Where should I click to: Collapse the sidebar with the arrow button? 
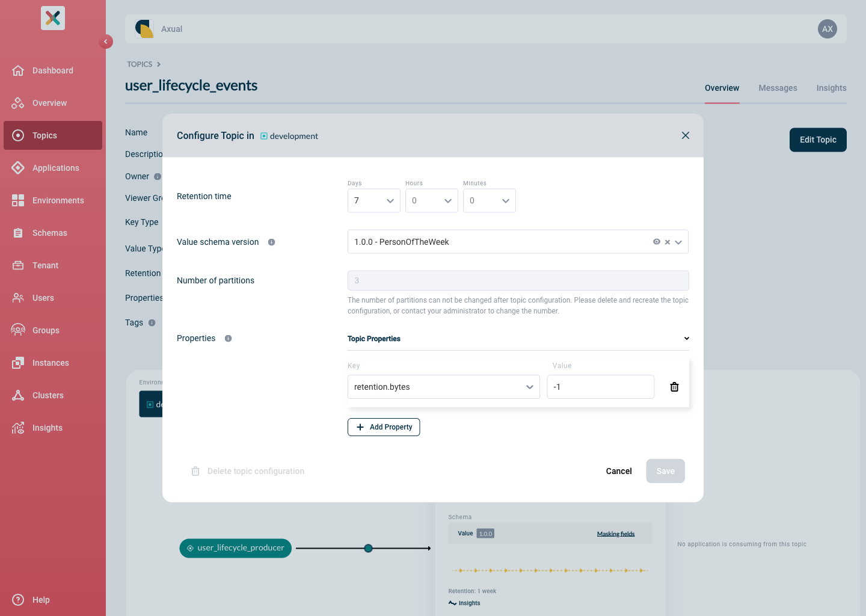(106, 42)
